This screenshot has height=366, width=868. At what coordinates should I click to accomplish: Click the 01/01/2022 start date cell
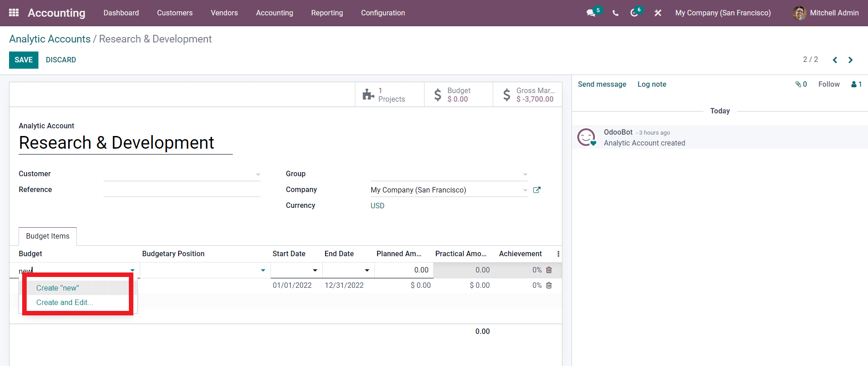(x=292, y=286)
